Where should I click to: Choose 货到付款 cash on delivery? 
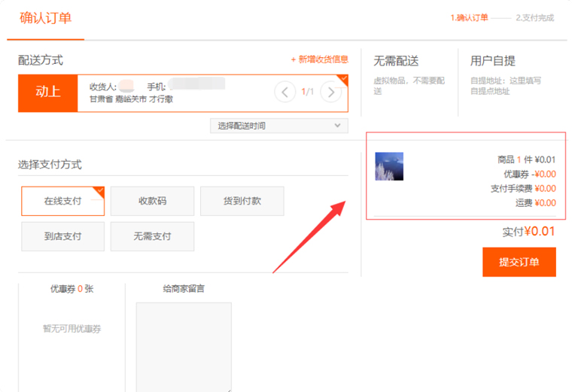coord(242,201)
